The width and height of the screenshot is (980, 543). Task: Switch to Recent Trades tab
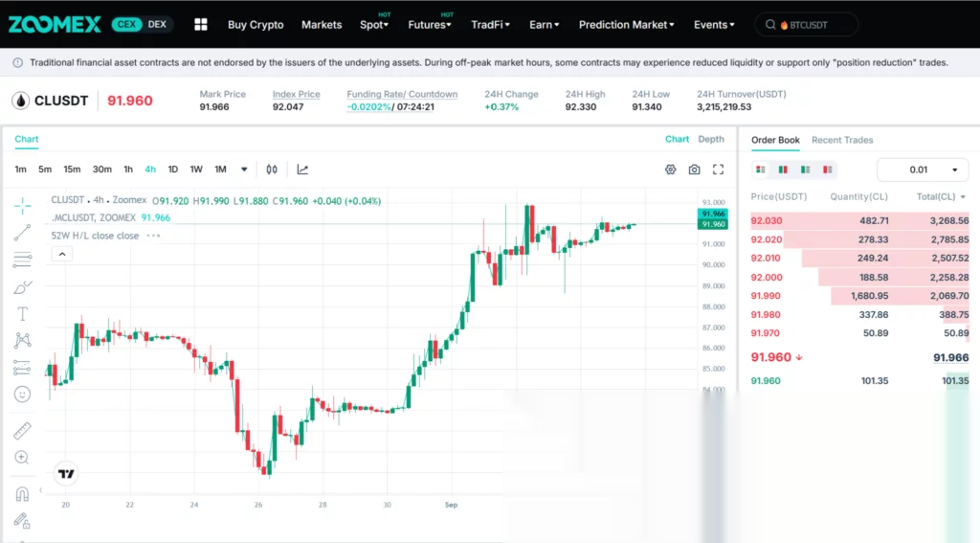coord(842,140)
